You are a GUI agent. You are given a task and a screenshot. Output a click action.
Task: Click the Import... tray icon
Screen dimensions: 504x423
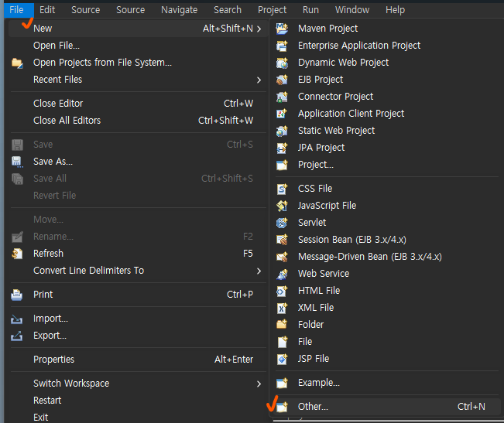(17, 319)
